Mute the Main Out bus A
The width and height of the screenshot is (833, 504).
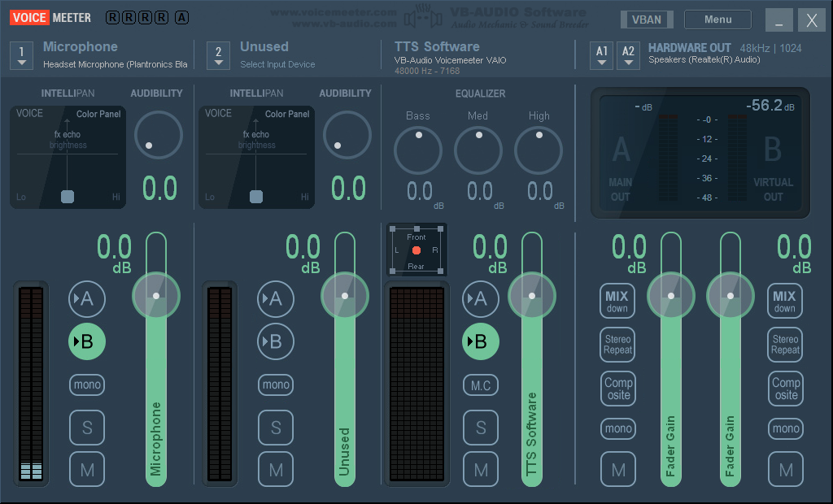[x=618, y=469]
